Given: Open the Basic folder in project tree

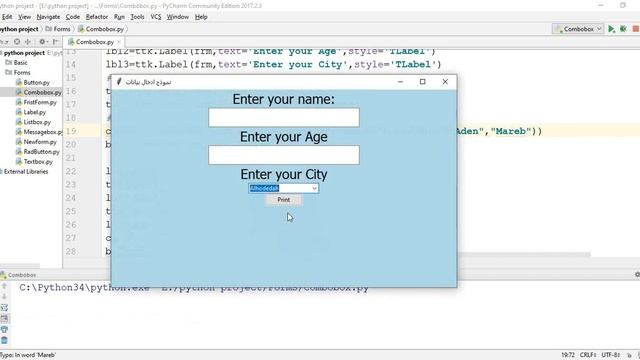Looking at the screenshot, I should [17, 62].
